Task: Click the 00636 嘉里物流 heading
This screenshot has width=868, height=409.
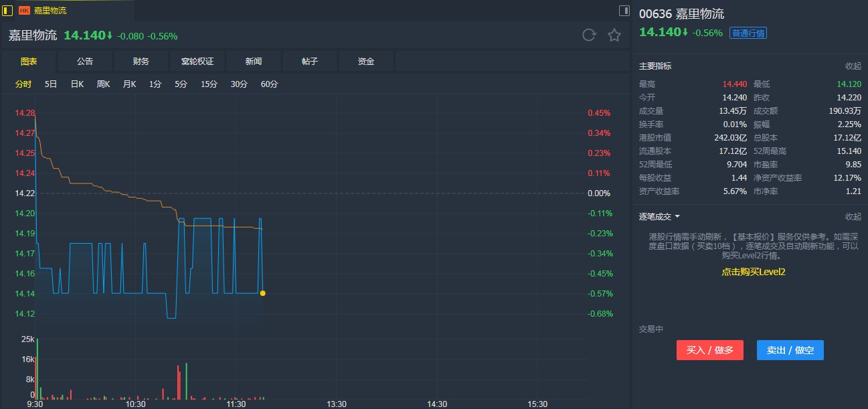Action: (681, 14)
